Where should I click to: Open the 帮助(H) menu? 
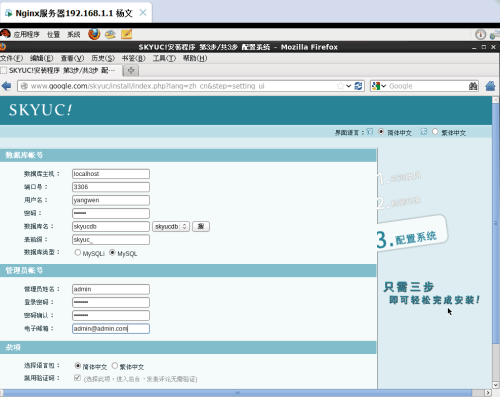(x=195, y=58)
